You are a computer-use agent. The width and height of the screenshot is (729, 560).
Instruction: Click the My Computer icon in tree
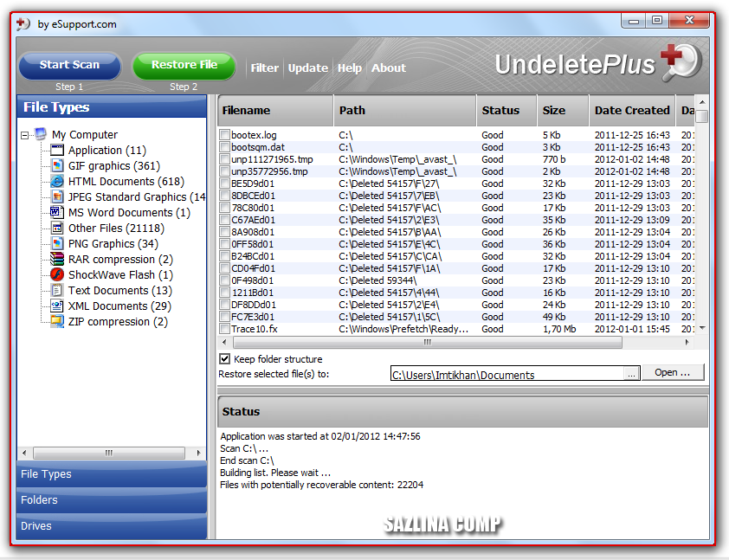pyautogui.click(x=41, y=134)
